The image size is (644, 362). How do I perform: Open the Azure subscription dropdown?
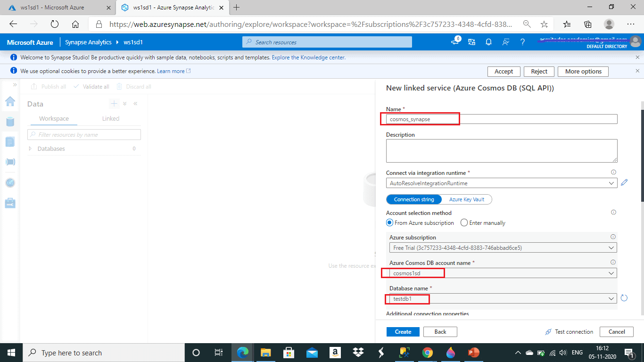point(503,247)
